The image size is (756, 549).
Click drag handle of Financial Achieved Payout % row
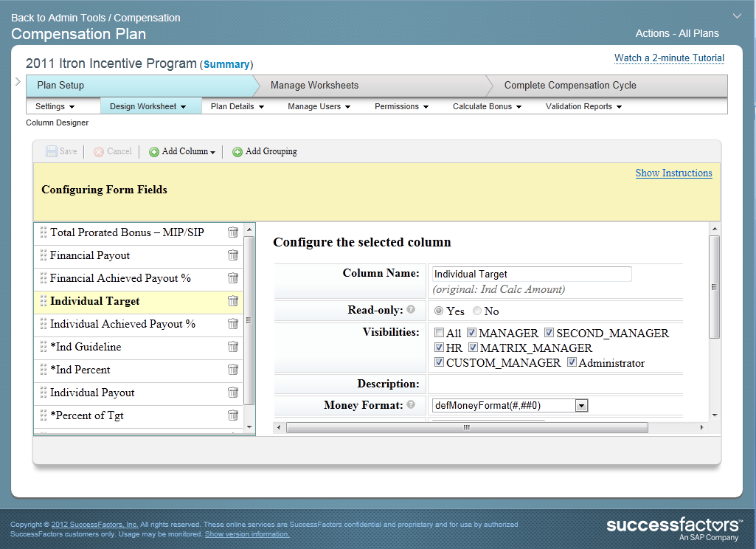[x=44, y=278]
